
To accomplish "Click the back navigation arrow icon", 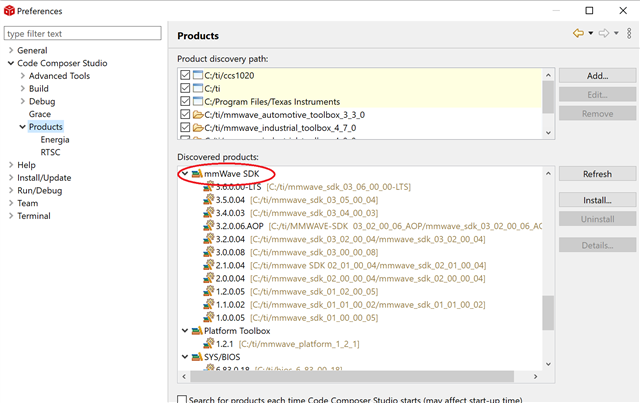I will click(578, 34).
